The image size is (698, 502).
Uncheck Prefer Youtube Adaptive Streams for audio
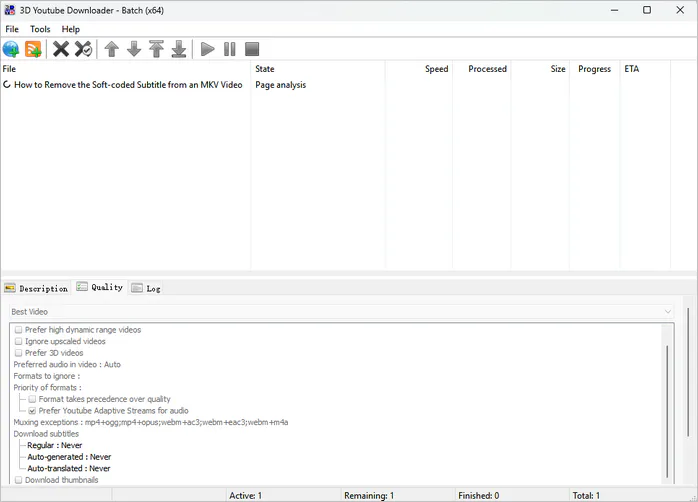tap(32, 411)
